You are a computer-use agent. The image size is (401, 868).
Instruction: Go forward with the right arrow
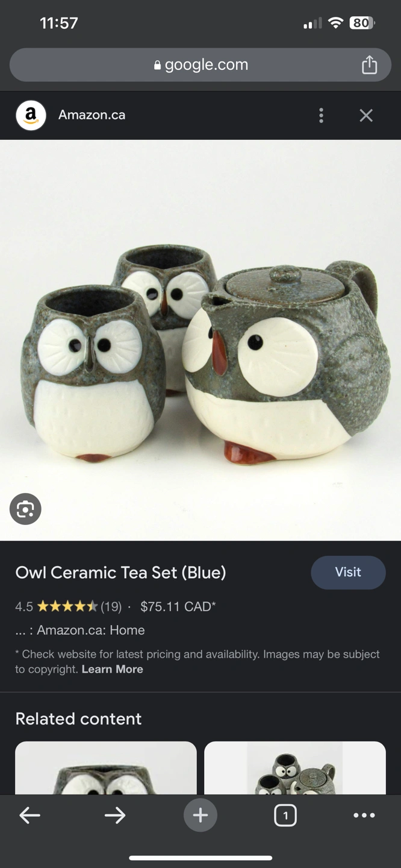click(114, 816)
